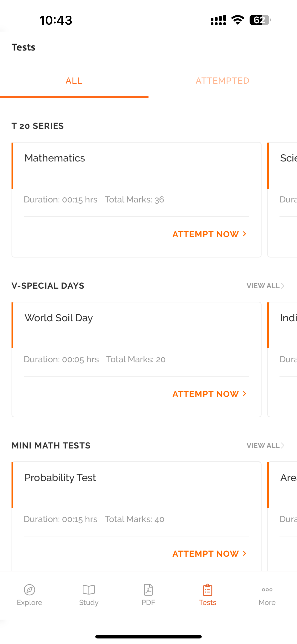Viewport: 297px width, 644px height.
Task: Tap the Study book icon
Action: pyautogui.click(x=89, y=590)
